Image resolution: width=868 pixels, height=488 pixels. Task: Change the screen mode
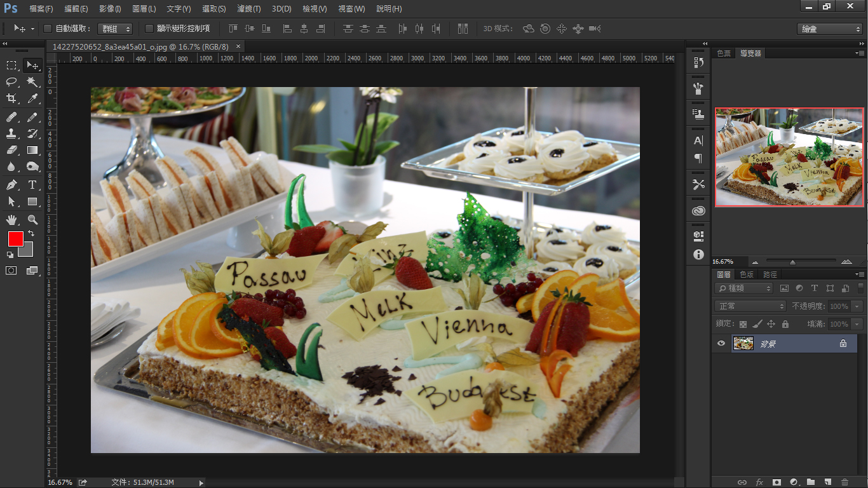point(32,270)
